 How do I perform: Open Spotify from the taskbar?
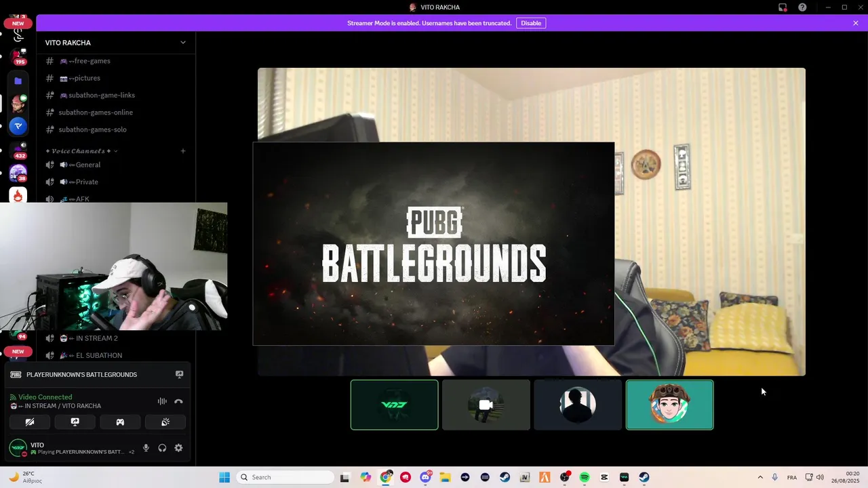585,477
